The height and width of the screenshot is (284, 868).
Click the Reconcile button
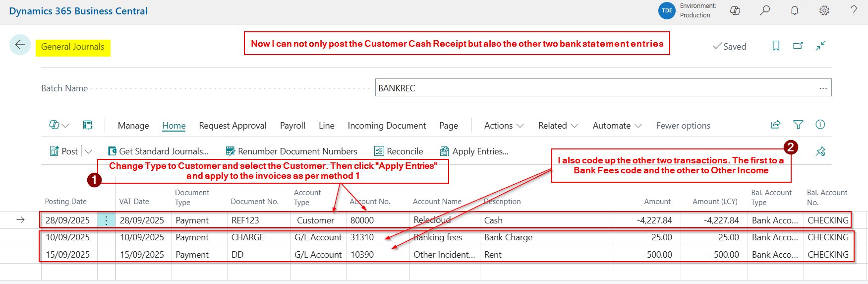[x=399, y=151]
